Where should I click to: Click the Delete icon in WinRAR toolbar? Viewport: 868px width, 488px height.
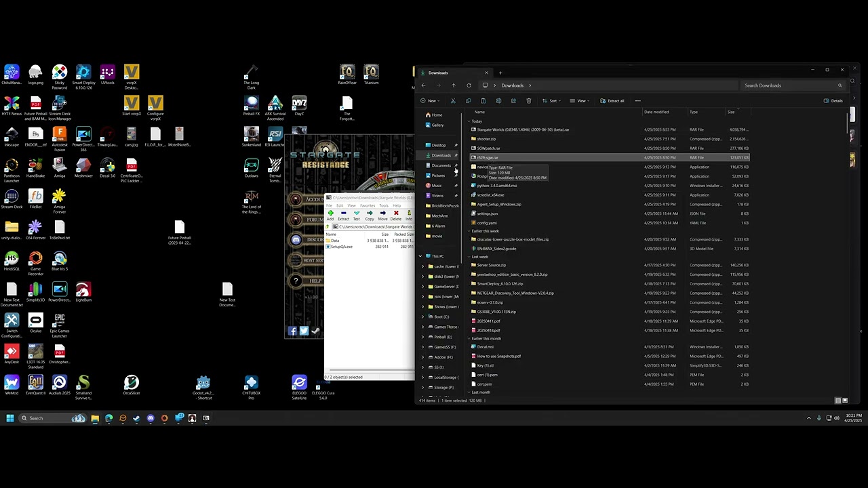396,216
